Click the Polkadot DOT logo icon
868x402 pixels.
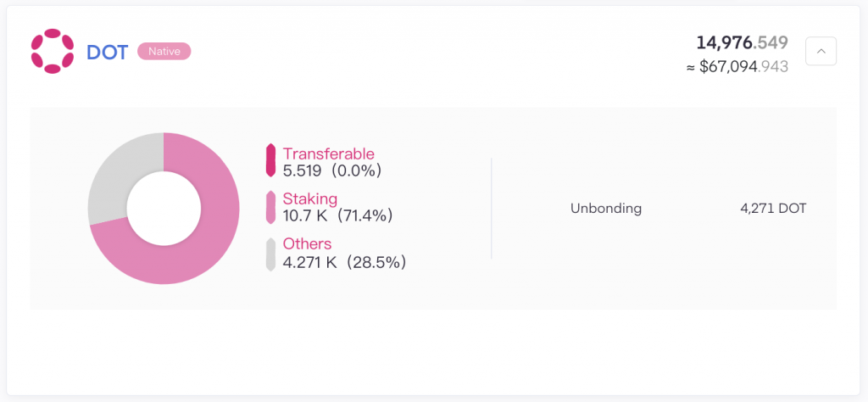[x=52, y=52]
